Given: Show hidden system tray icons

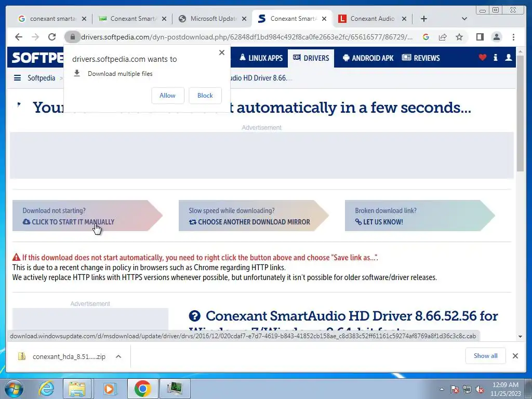Looking at the screenshot, I should [x=442, y=389].
